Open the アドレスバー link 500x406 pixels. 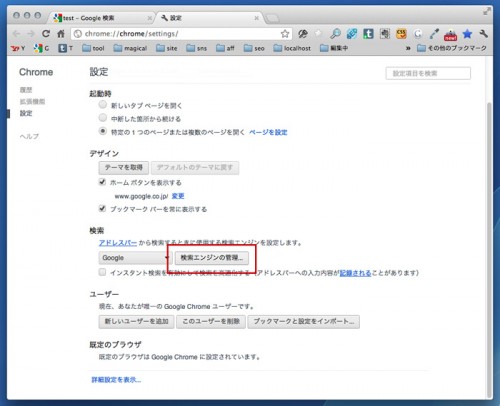pos(118,243)
